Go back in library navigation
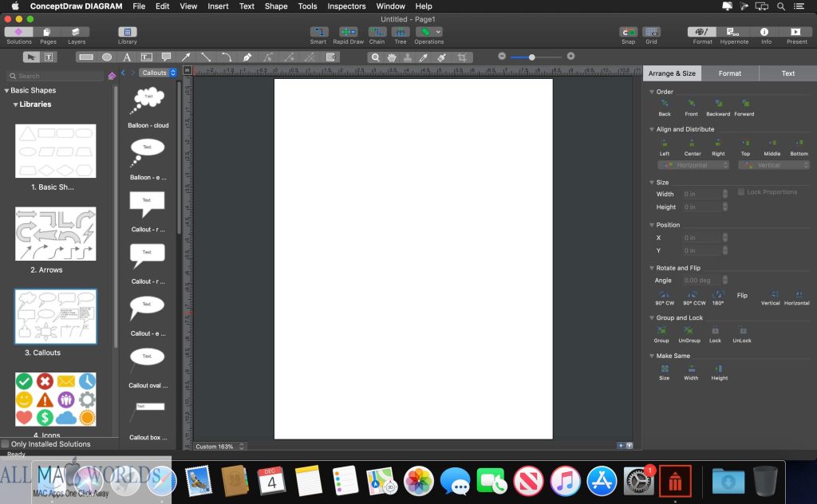 point(123,73)
